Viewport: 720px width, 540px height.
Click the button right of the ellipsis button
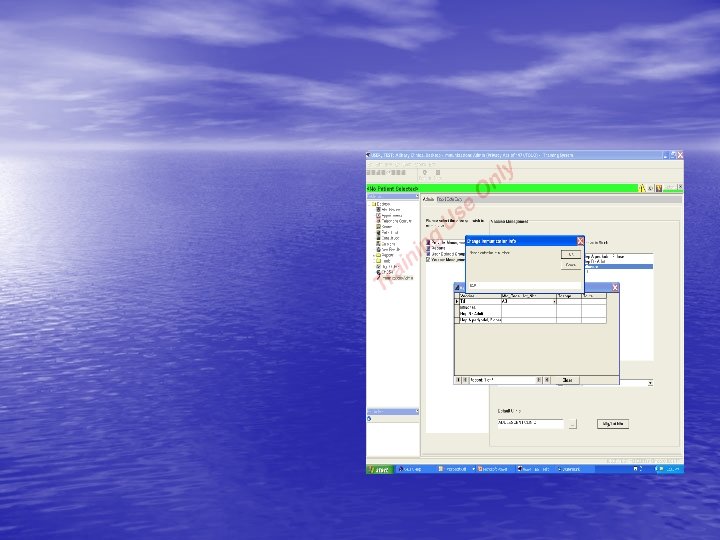point(613,424)
